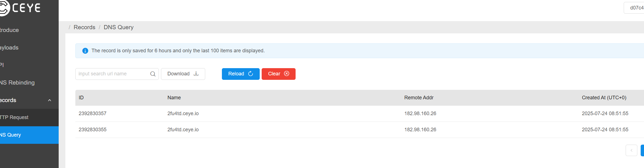Click the download arrow icon
This screenshot has height=168, width=644.
196,74
